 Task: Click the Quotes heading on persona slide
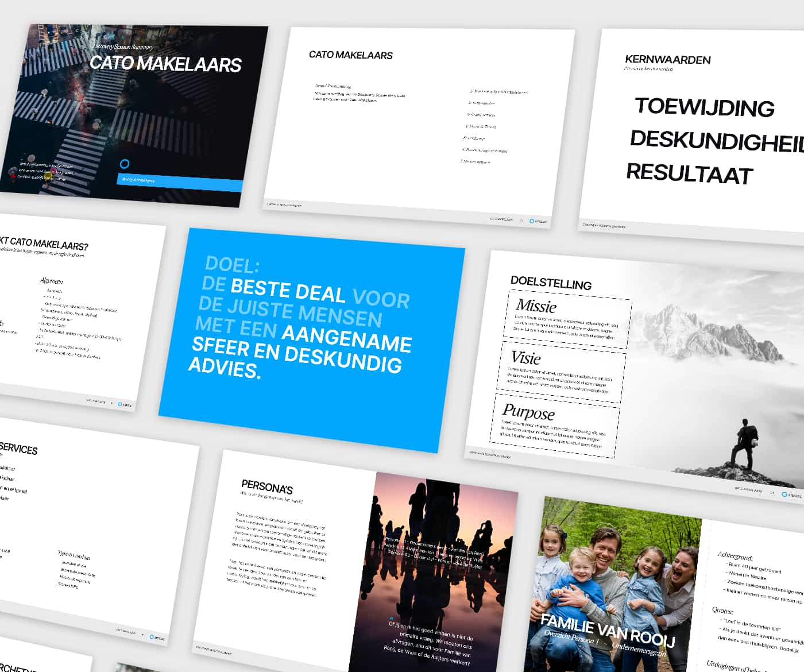(x=722, y=610)
